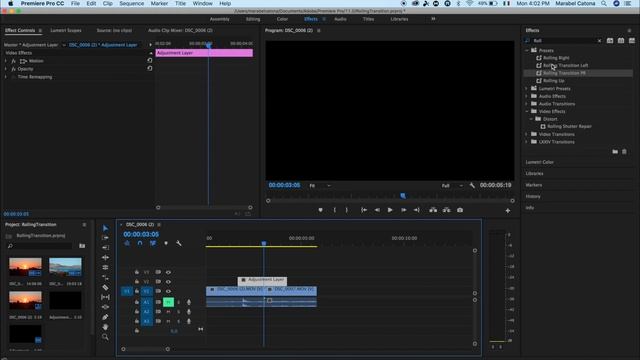Show more workspaces overflow chevron
This screenshot has width=640, height=360.
coord(433,19)
